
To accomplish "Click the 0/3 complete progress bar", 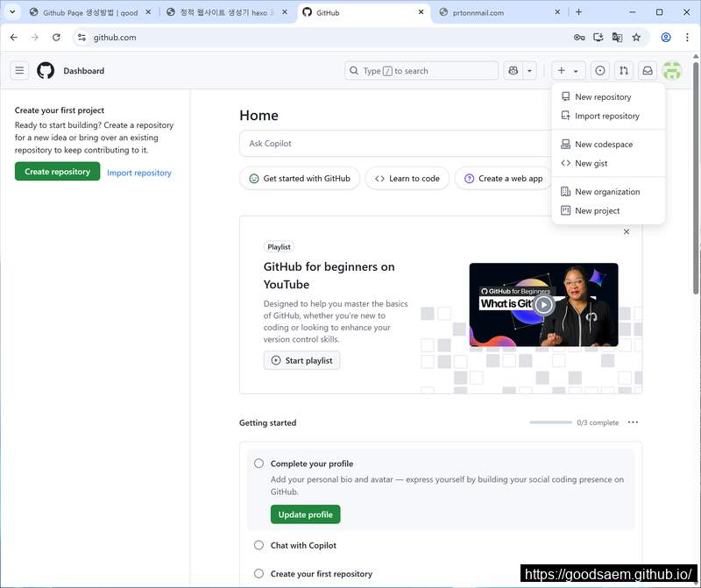I will tap(551, 422).
